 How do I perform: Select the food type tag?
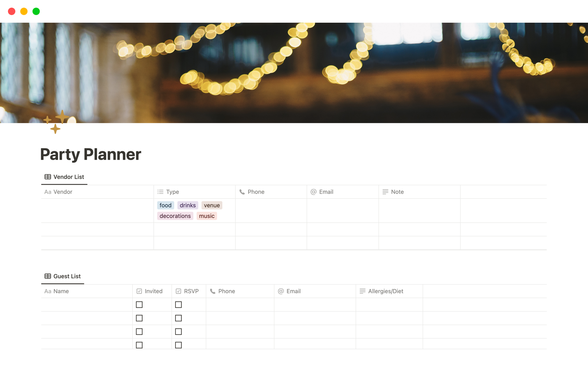coord(165,205)
